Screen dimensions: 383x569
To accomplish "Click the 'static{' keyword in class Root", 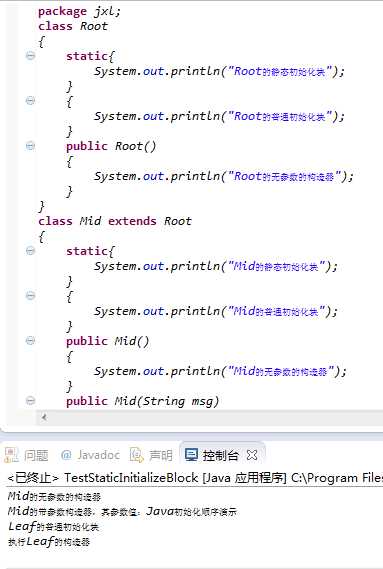I will click(x=90, y=56).
